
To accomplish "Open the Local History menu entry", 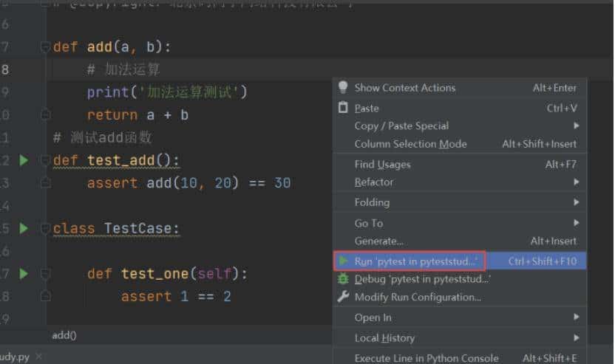I will coord(460,337).
